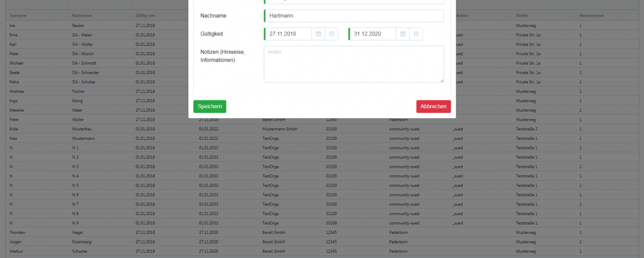Image resolution: width=644 pixels, height=258 pixels.
Task: Click the Straße column header
Action: 522,16
